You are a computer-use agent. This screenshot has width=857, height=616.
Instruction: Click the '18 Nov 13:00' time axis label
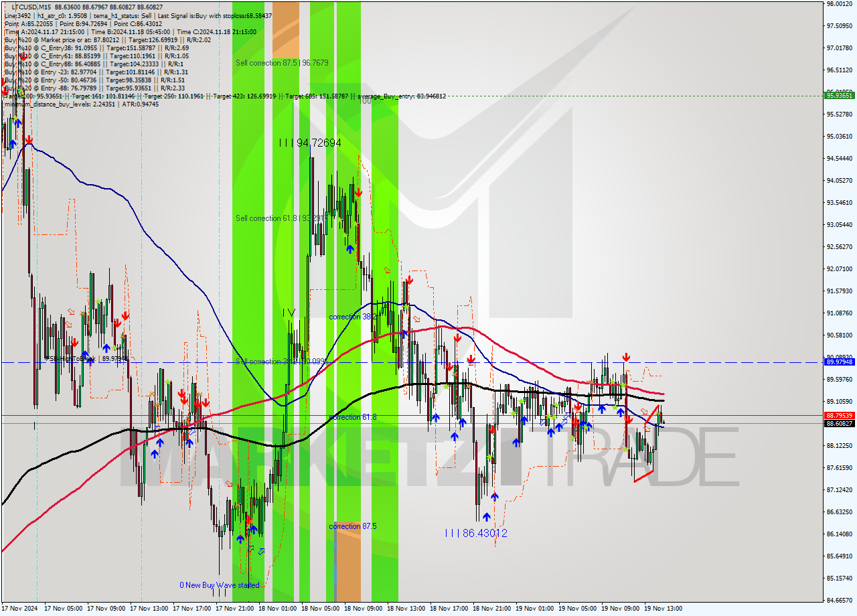406,609
